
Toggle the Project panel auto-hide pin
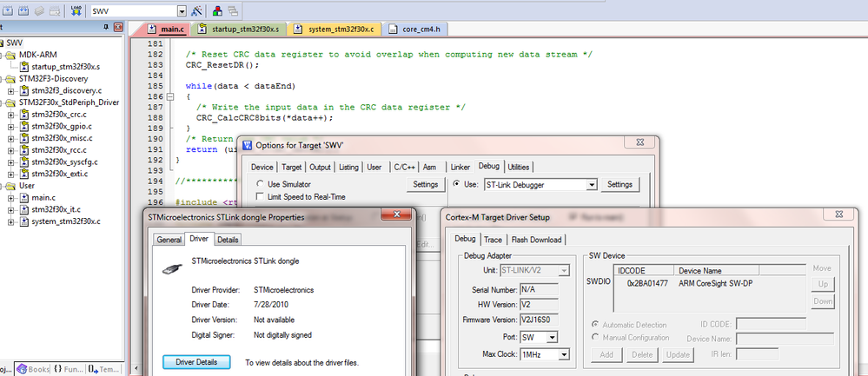[106, 27]
